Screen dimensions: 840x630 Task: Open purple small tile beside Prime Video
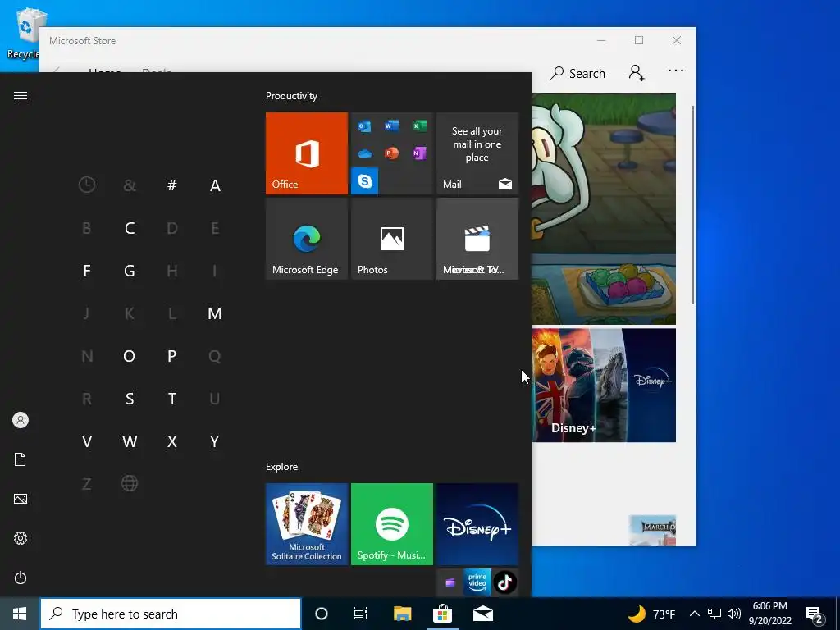tap(450, 582)
